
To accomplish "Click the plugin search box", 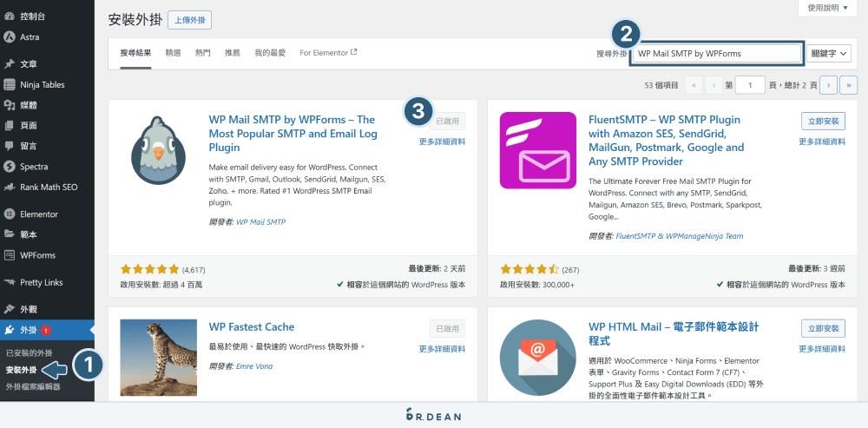I will 717,54.
